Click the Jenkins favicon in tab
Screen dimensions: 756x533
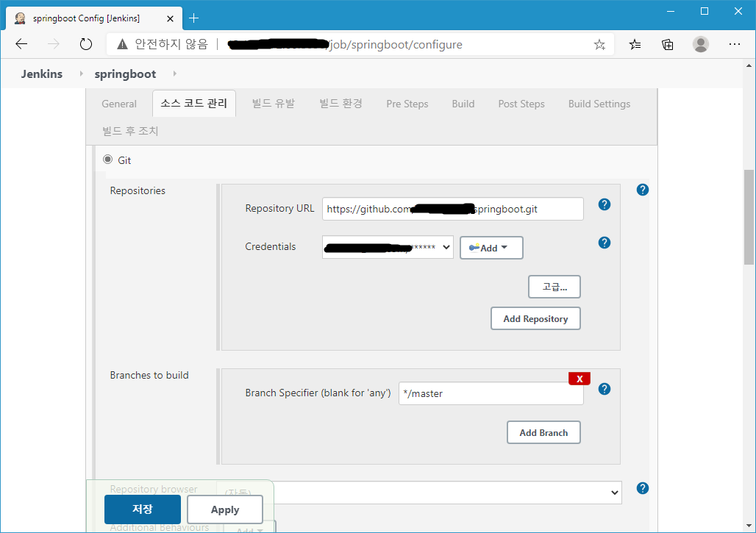click(20, 18)
